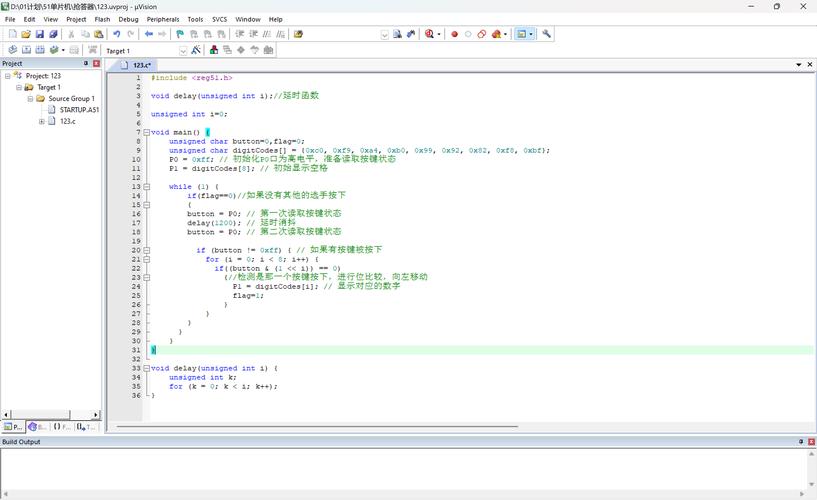Click the Open file folder icon
The height and width of the screenshot is (500, 817).
[26, 34]
